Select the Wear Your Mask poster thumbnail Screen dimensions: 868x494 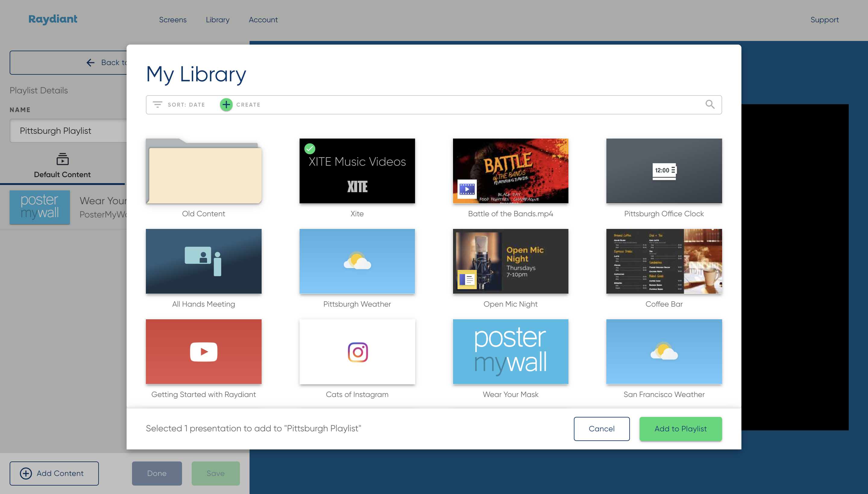pos(511,352)
